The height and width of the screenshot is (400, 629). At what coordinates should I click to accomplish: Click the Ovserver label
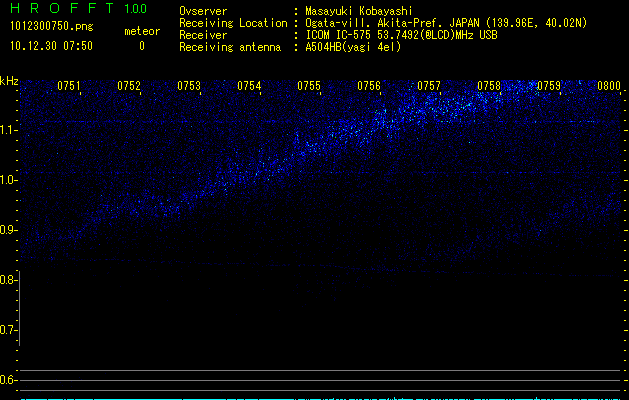[x=203, y=11]
